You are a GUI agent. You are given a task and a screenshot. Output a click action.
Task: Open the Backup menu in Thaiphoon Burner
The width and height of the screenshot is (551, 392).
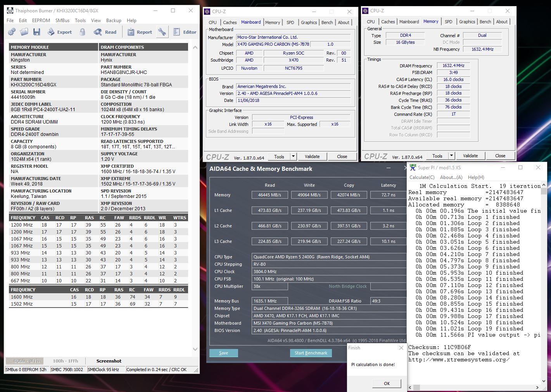point(114,20)
